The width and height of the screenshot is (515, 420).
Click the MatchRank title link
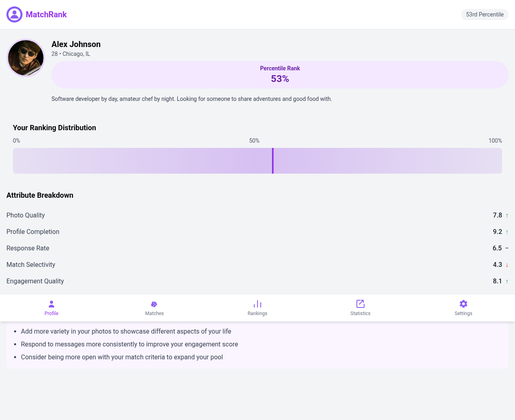click(x=46, y=14)
